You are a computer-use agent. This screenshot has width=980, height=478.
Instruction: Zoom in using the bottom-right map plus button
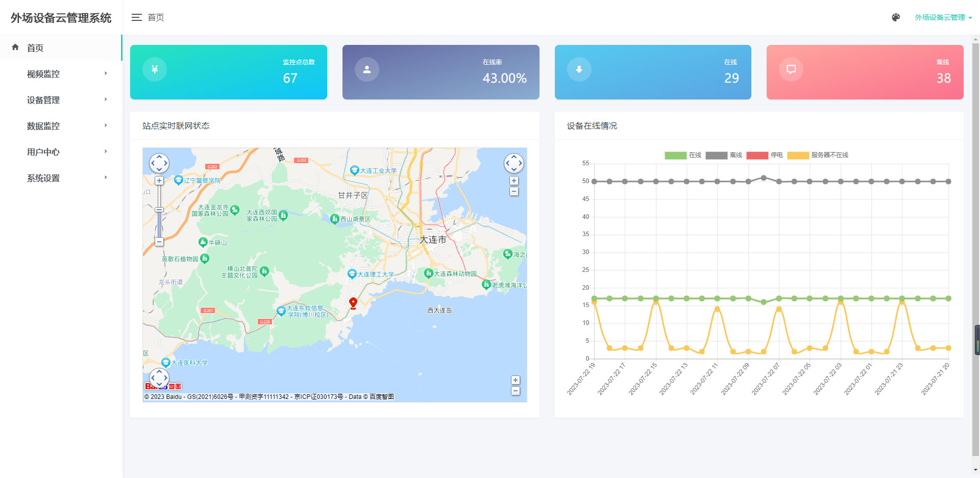[516, 380]
